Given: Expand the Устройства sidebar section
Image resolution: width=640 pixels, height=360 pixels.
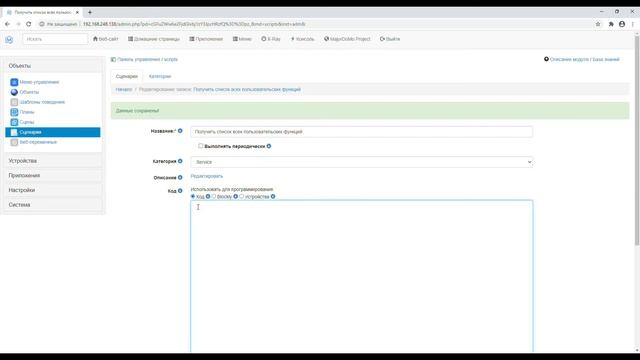Looking at the screenshot, I should pyautogui.click(x=53, y=161).
